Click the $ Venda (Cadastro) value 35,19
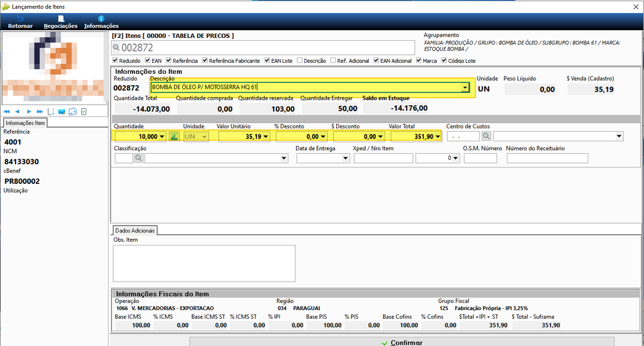This screenshot has height=346, width=644. [x=603, y=89]
